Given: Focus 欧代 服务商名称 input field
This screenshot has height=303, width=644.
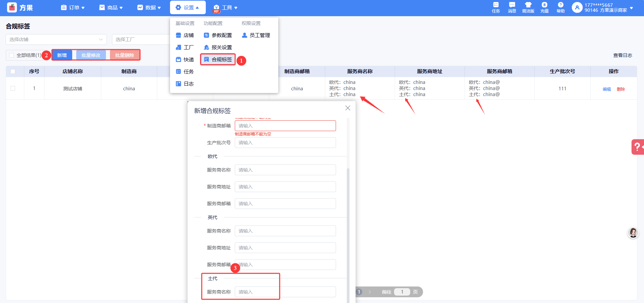Looking at the screenshot, I should pos(285,170).
